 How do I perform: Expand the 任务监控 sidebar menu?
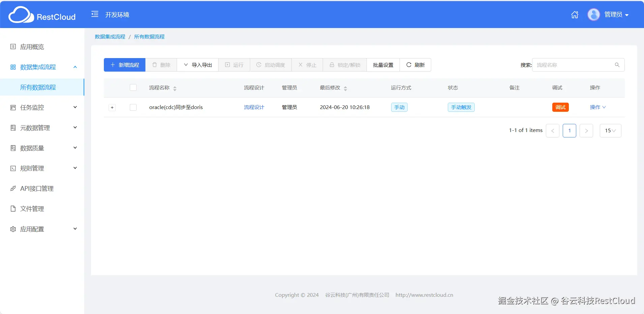point(42,107)
